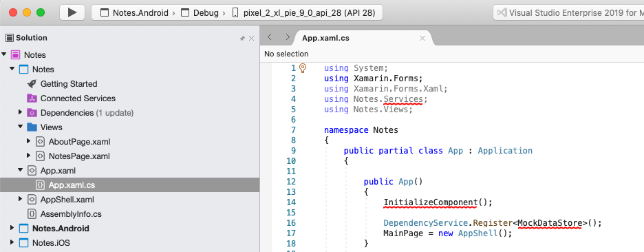This screenshot has height=252, width=644.
Task: Click the 'using Xamarin.Forms;' line
Action: pos(373,78)
